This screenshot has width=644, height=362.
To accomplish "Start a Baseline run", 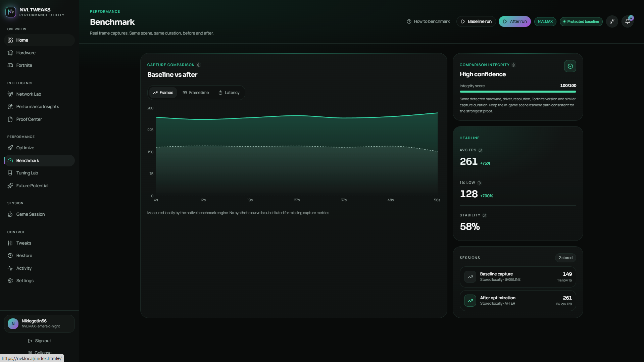I will tap(476, 21).
